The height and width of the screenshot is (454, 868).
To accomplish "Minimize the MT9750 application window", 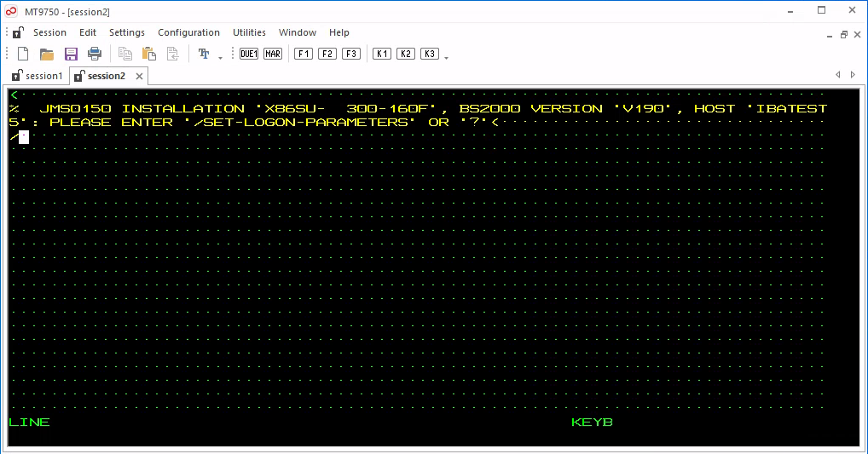I will [790, 10].
